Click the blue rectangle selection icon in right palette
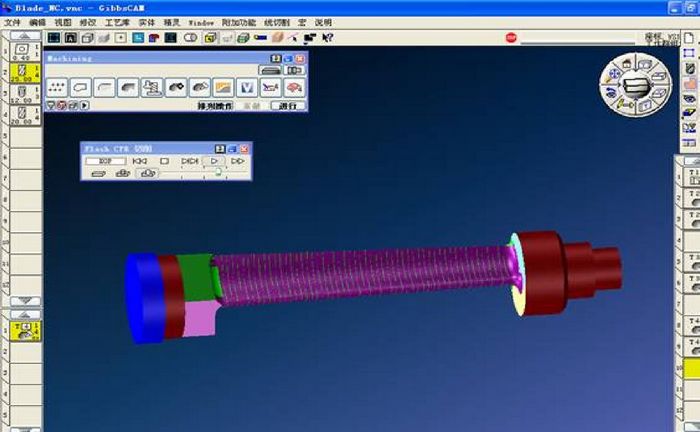The height and width of the screenshot is (432, 700). pos(689,53)
